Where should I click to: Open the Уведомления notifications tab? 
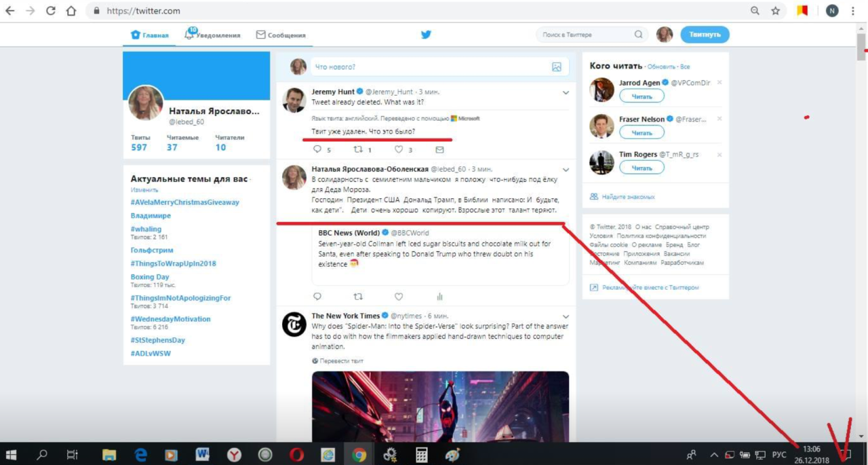(x=213, y=35)
